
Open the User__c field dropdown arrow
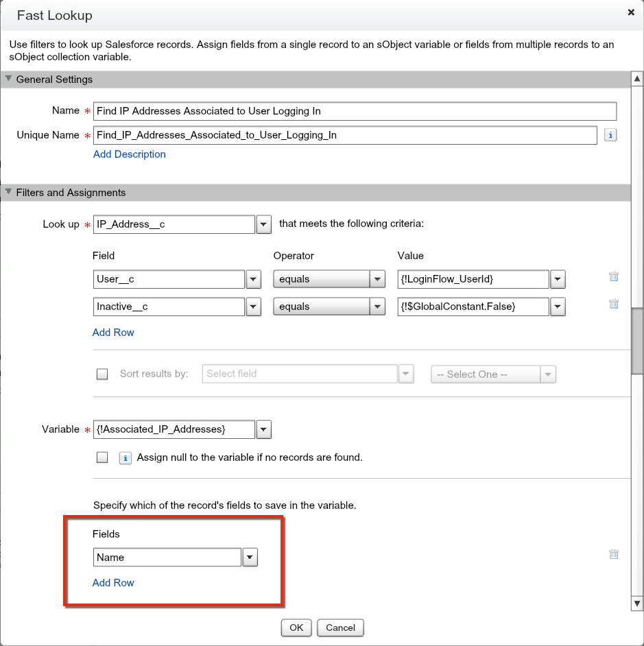click(x=253, y=280)
